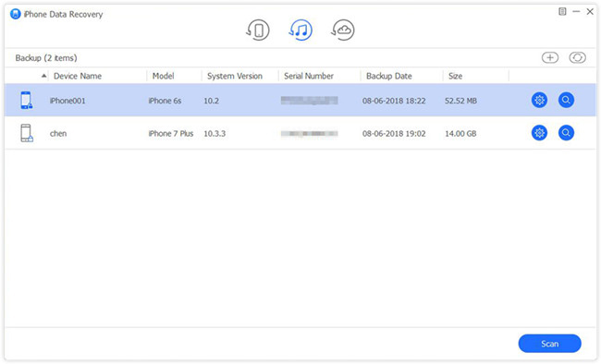
Task: Select Recover from iCloud Backup icon
Action: [343, 30]
